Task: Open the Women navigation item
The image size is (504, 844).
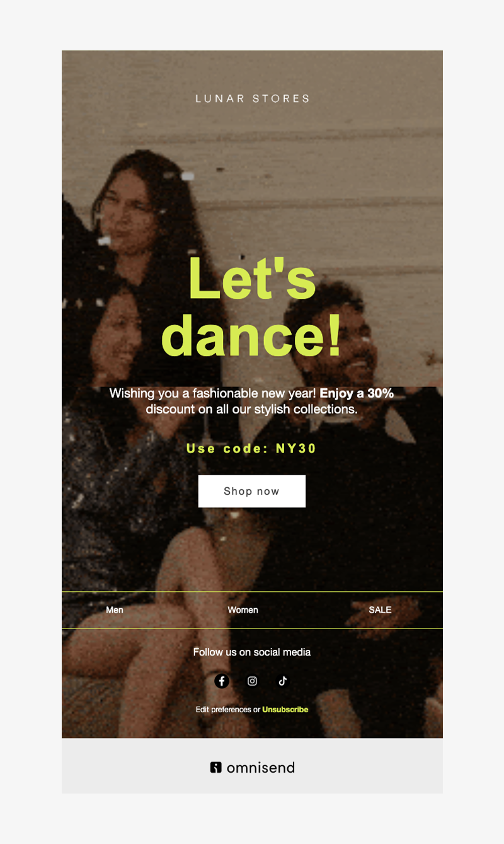Action: (243, 610)
